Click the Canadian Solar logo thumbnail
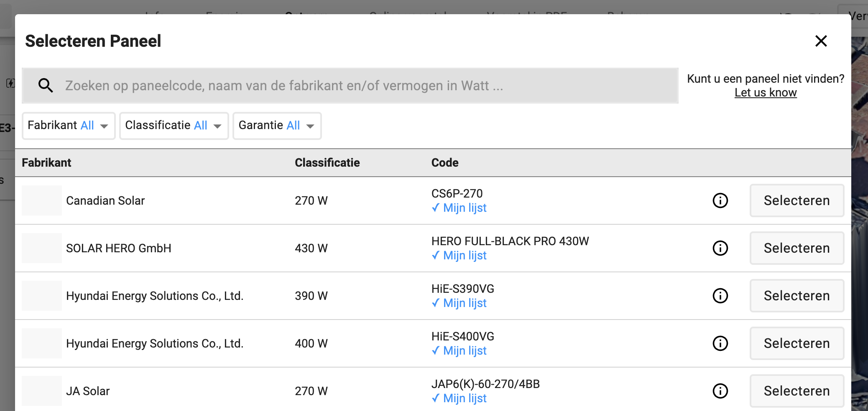The height and width of the screenshot is (411, 868). 42,200
